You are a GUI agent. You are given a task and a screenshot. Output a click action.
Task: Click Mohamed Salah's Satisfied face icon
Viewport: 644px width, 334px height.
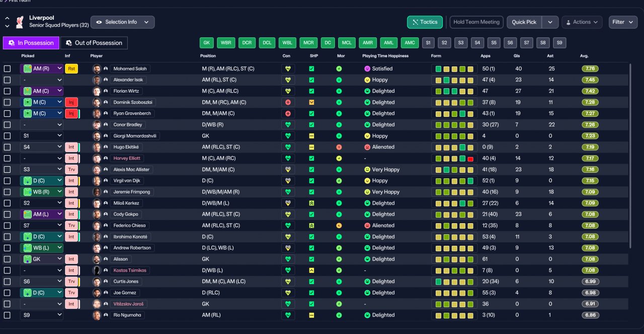coord(367,69)
